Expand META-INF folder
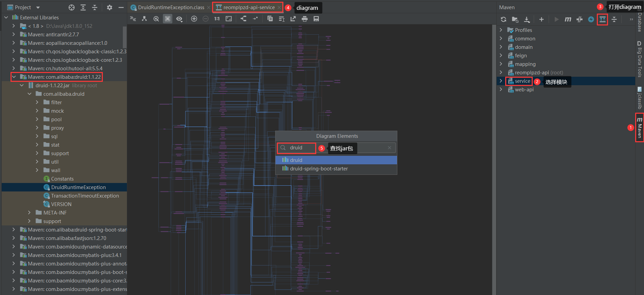Viewport: 644px width, 295px height. 30,213
